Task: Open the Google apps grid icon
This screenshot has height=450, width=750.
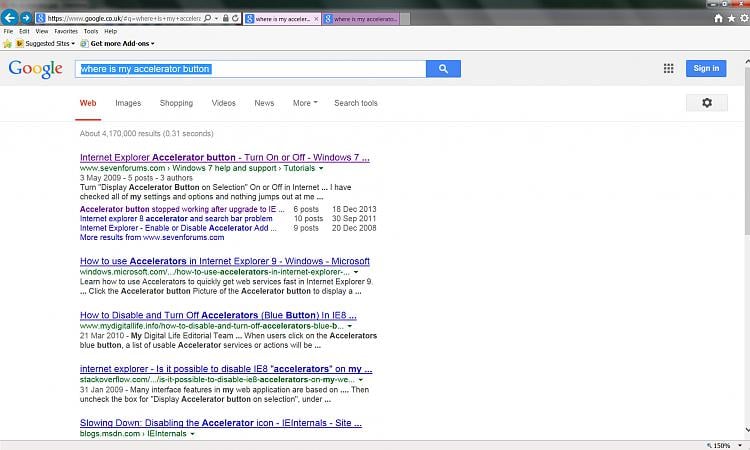Action: pos(668,68)
